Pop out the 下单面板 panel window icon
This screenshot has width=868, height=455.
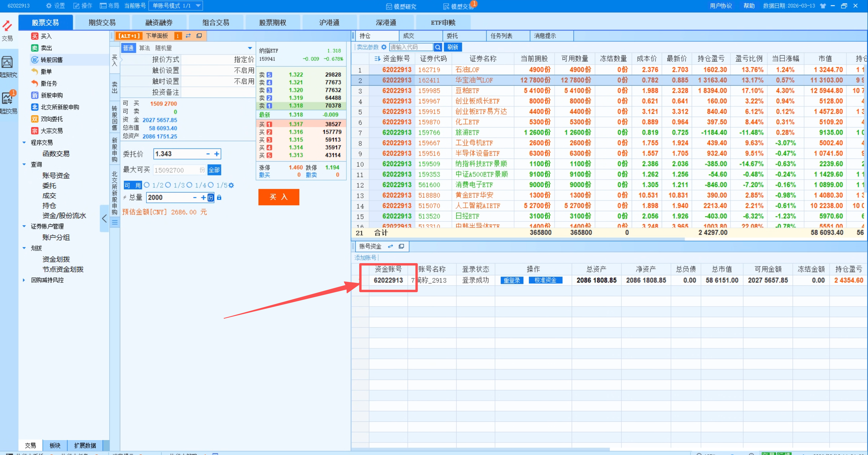pyautogui.click(x=199, y=36)
